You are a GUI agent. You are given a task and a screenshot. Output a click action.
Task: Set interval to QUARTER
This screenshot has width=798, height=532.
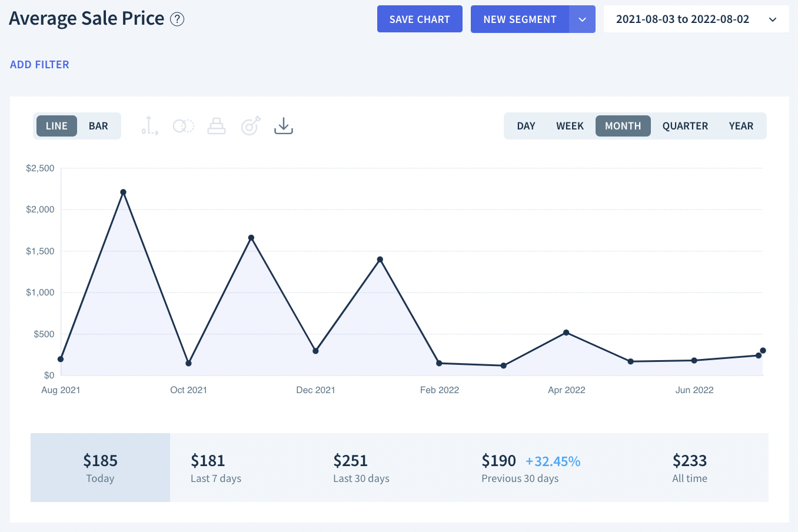[685, 126]
